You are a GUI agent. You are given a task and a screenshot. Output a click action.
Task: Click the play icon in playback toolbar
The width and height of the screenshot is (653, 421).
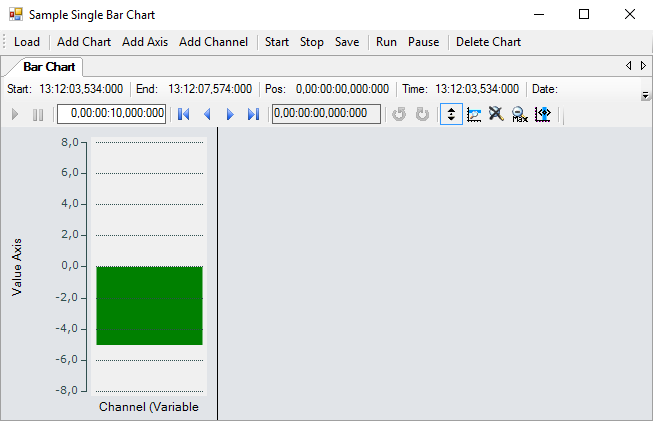pyautogui.click(x=15, y=114)
